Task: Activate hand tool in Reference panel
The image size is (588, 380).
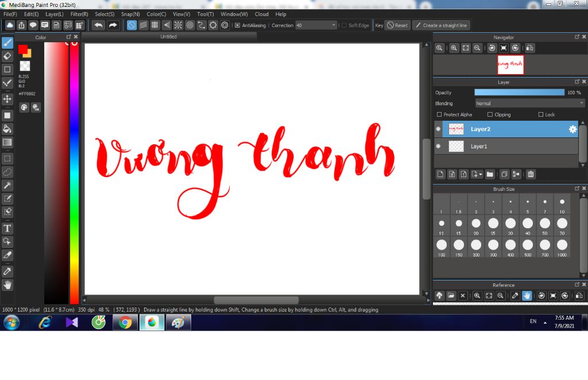Action: [527, 295]
